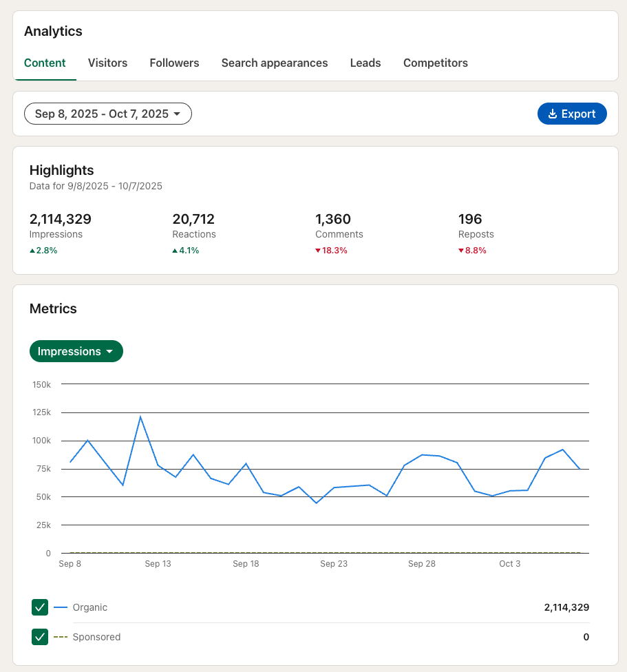Open the Followers tab
This screenshot has width=627, height=672.
pos(174,63)
